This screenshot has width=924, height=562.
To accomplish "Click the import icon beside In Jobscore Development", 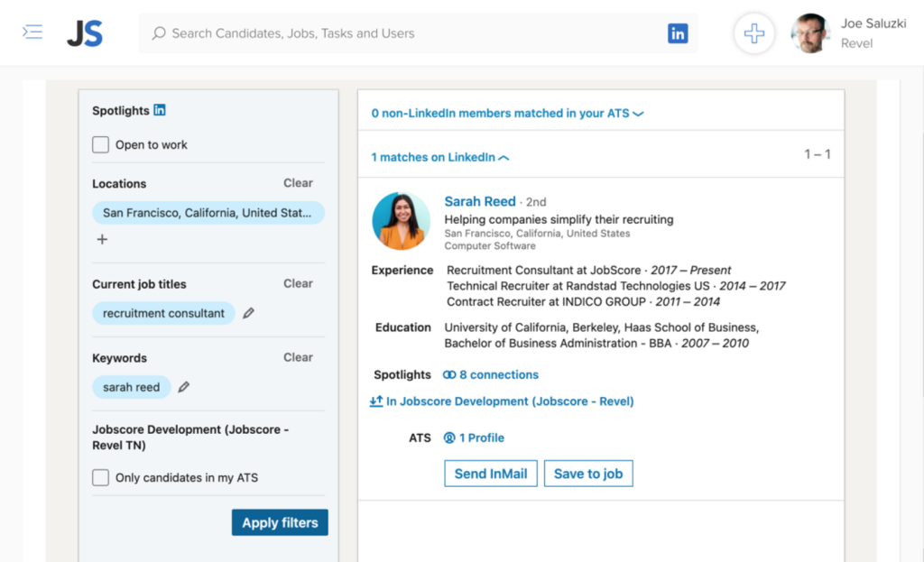I will pyautogui.click(x=376, y=401).
